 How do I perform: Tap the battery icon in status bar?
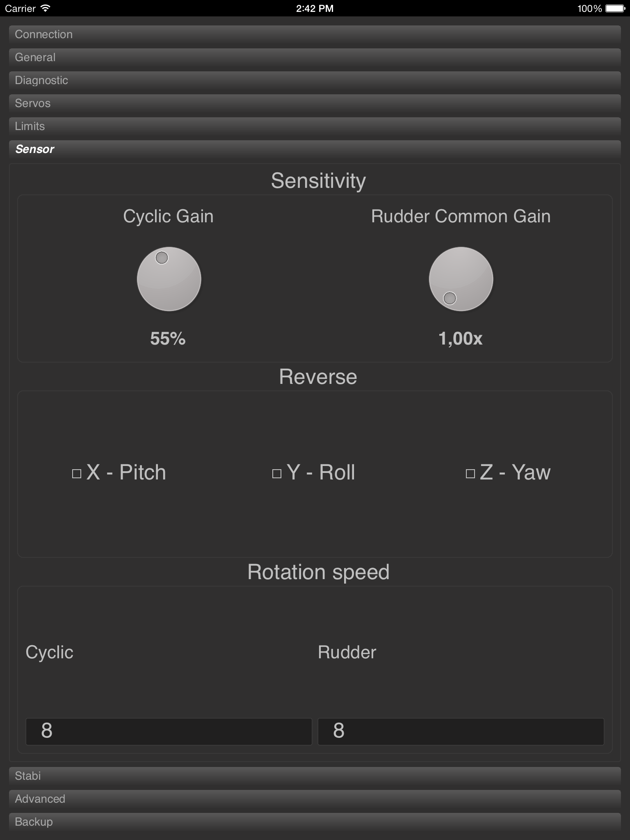tap(614, 8)
